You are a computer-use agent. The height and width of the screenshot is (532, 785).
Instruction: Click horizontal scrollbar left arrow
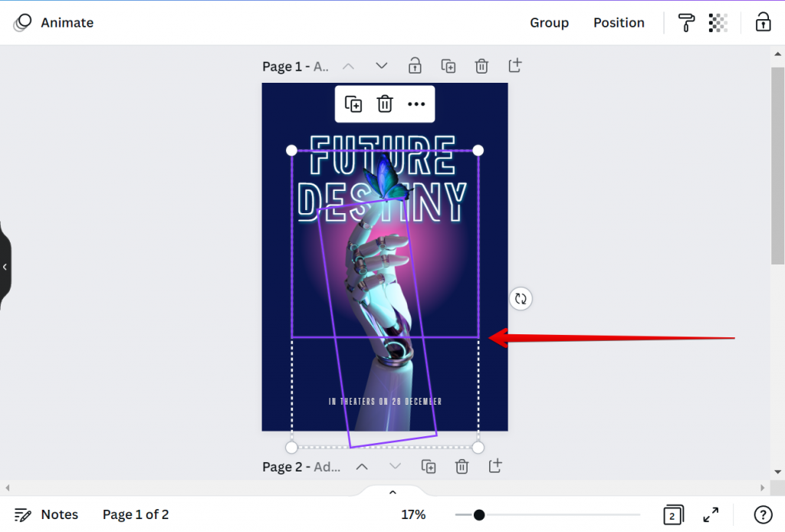[7, 488]
